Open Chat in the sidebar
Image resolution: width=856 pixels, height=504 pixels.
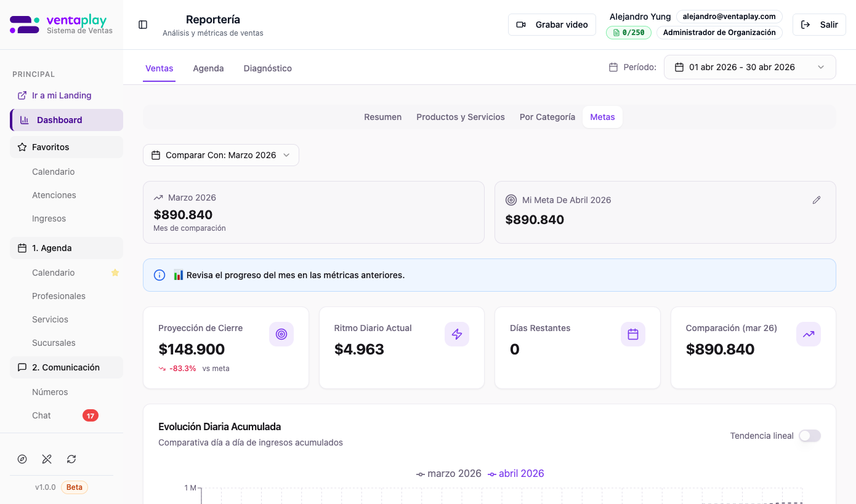point(42,415)
